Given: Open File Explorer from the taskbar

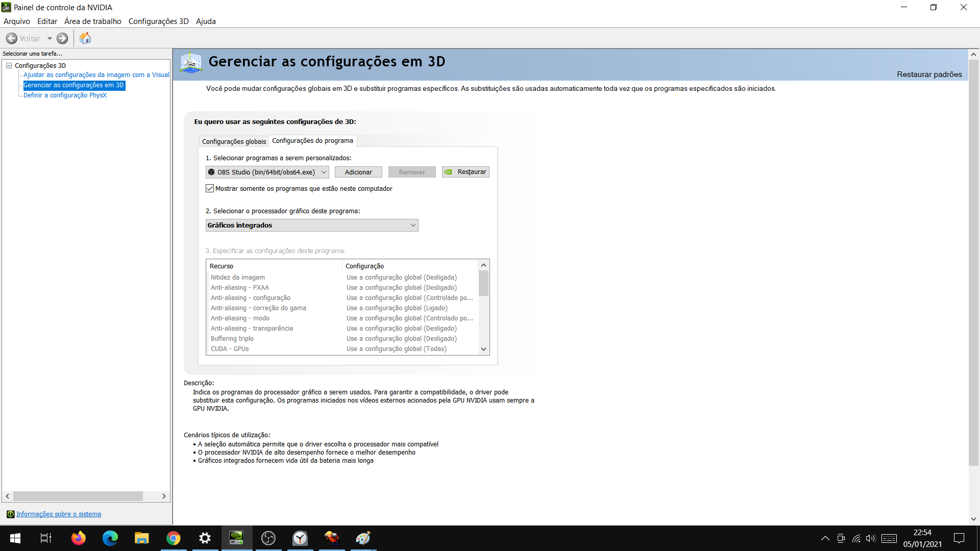Looking at the screenshot, I should (x=141, y=538).
